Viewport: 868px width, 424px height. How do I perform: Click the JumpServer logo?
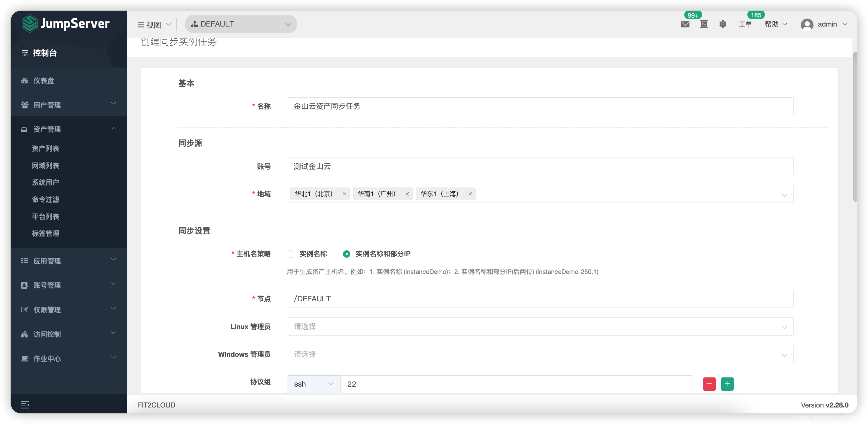pyautogui.click(x=66, y=24)
